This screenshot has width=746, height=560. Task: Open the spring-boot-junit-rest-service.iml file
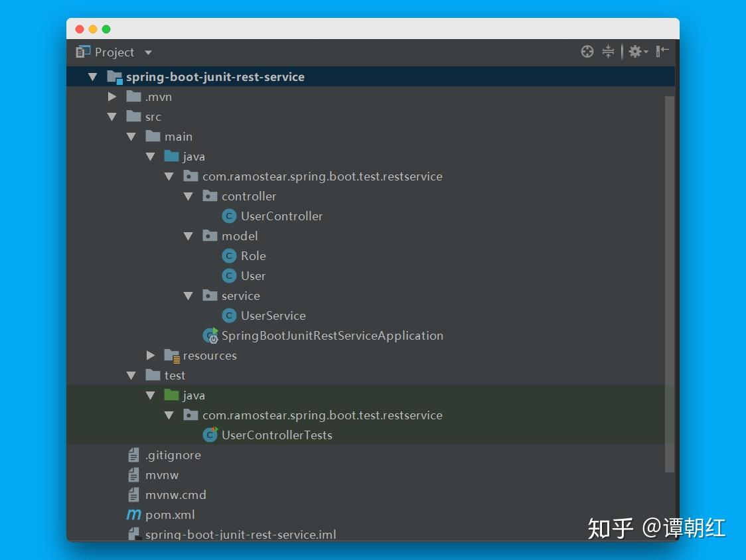pyautogui.click(x=241, y=534)
